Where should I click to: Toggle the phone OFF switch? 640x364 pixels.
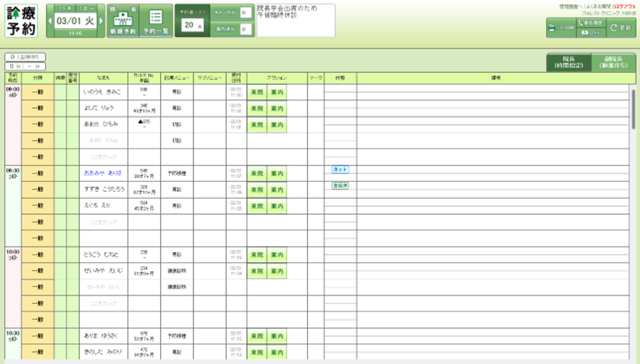click(591, 33)
